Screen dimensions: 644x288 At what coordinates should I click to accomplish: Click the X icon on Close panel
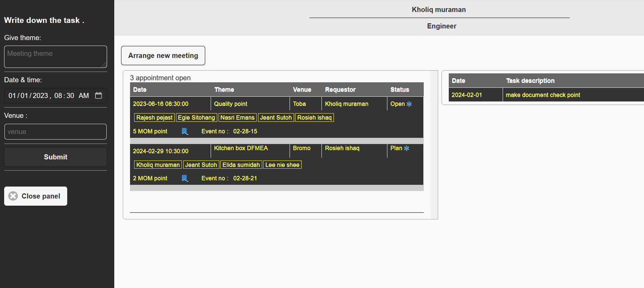[13, 196]
